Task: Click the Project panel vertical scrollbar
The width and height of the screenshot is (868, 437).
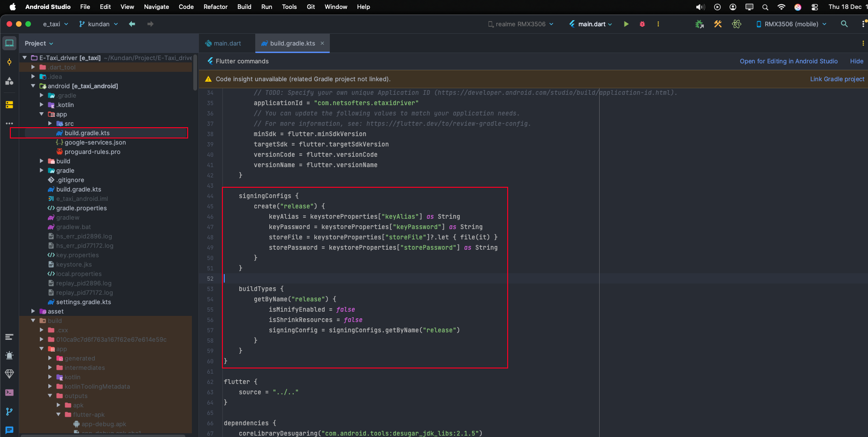Action: click(195, 72)
